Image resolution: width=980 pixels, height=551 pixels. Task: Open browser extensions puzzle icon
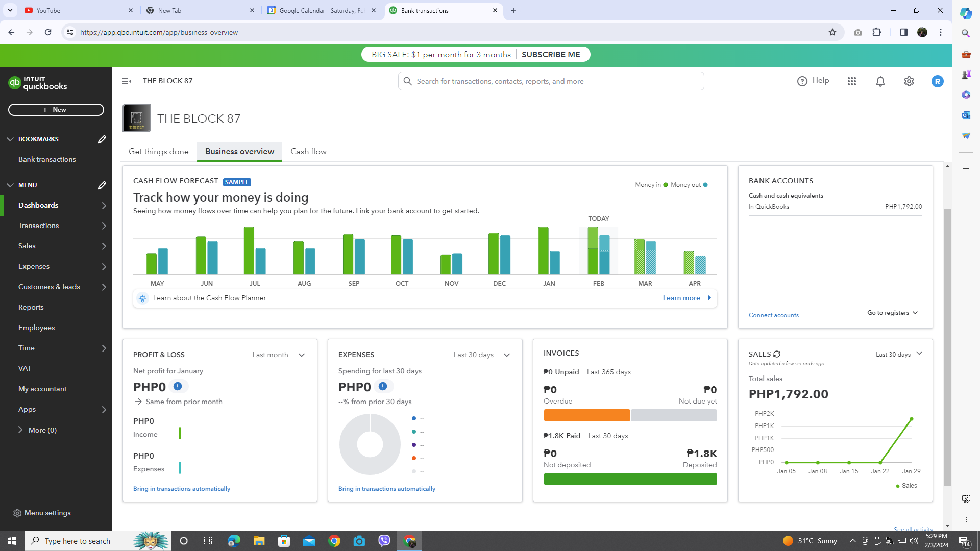tap(876, 32)
